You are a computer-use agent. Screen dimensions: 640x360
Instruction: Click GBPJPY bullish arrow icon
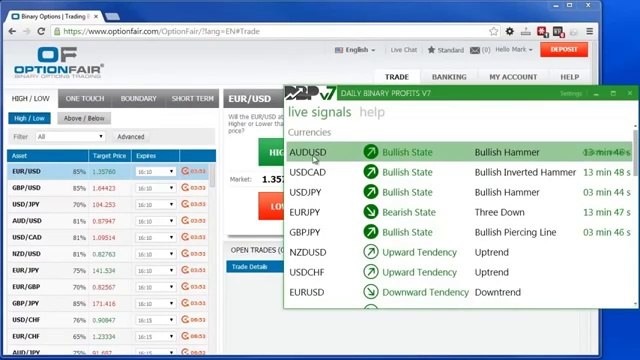[x=371, y=232]
